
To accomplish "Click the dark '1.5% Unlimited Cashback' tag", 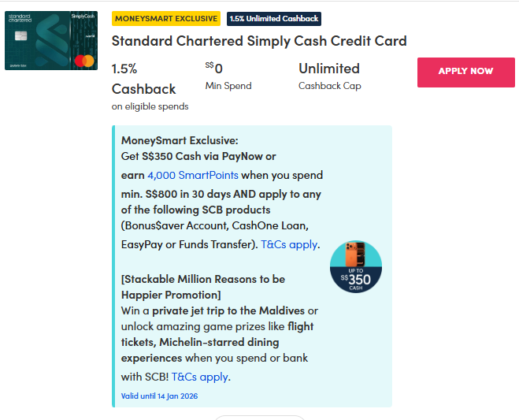I will click(x=274, y=18).
